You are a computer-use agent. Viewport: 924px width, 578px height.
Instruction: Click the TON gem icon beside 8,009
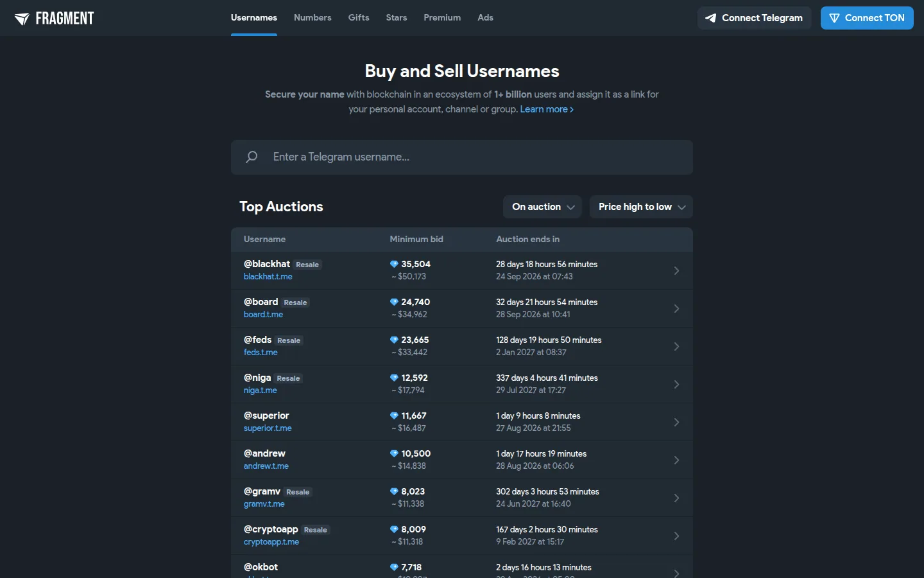(x=394, y=529)
